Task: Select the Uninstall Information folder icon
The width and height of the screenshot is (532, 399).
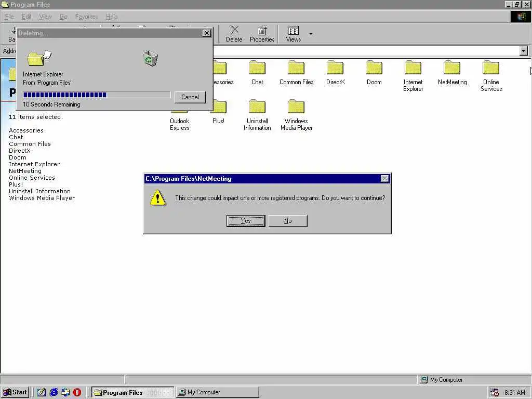Action: tap(257, 107)
